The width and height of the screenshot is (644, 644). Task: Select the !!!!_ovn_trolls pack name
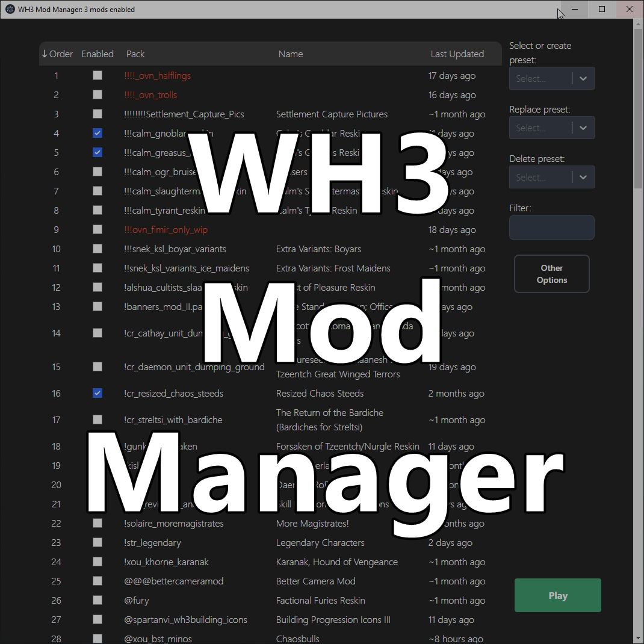(x=150, y=95)
